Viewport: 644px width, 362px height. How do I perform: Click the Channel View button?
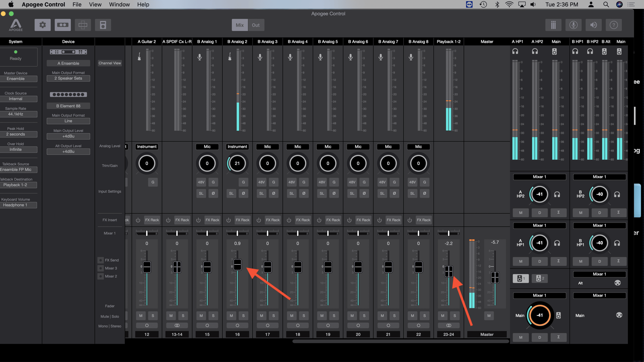(109, 63)
